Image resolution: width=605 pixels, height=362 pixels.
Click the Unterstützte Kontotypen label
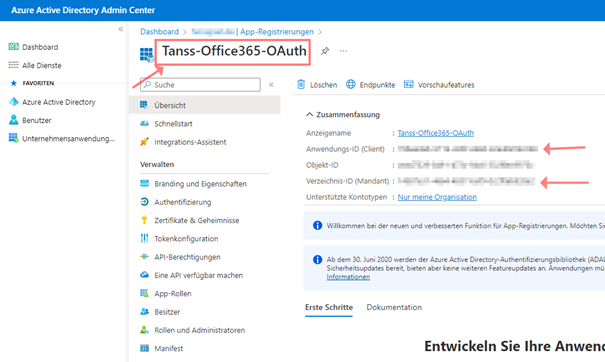click(346, 197)
